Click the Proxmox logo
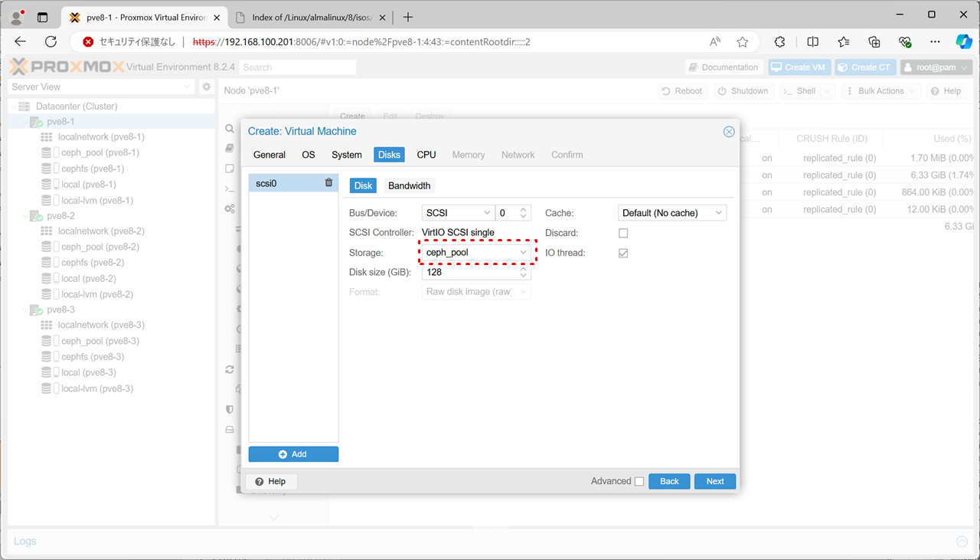 click(66, 67)
